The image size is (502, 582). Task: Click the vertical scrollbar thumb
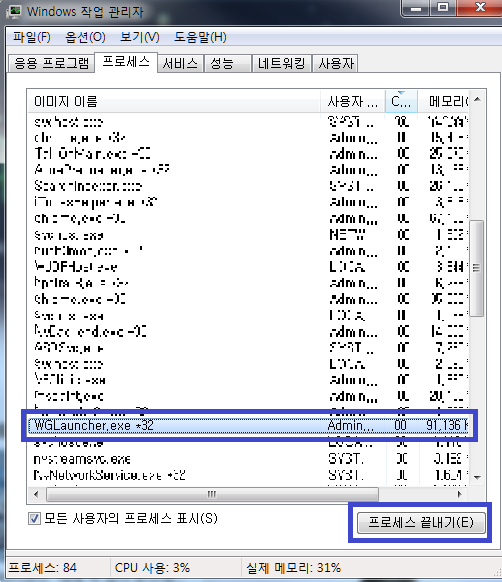click(477, 268)
